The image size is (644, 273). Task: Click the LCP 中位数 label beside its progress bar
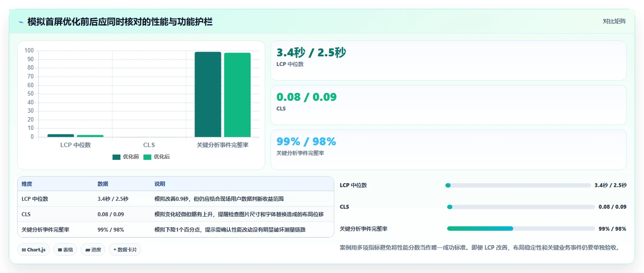353,185
